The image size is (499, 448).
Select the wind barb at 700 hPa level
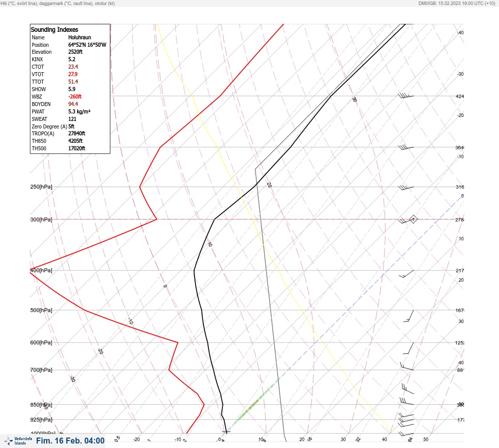coord(406,366)
